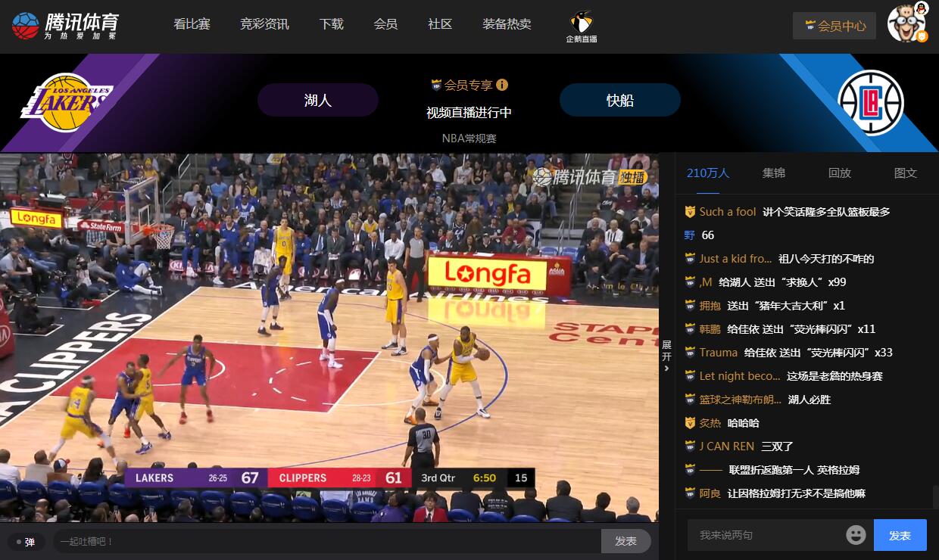Click the info icon beside 会员专享
Viewport: 939px width, 560px height.
tap(502, 85)
